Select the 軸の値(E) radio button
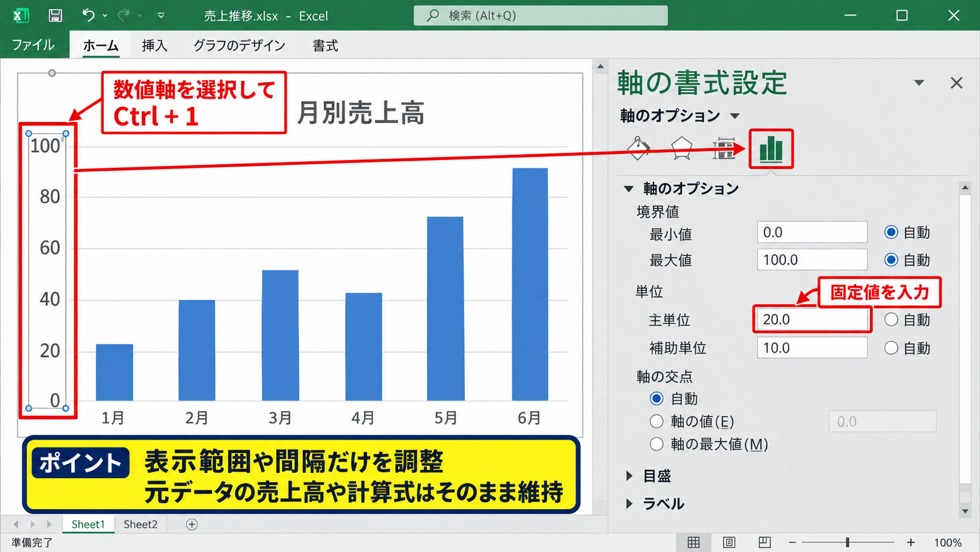Image resolution: width=980 pixels, height=552 pixels. click(x=656, y=422)
